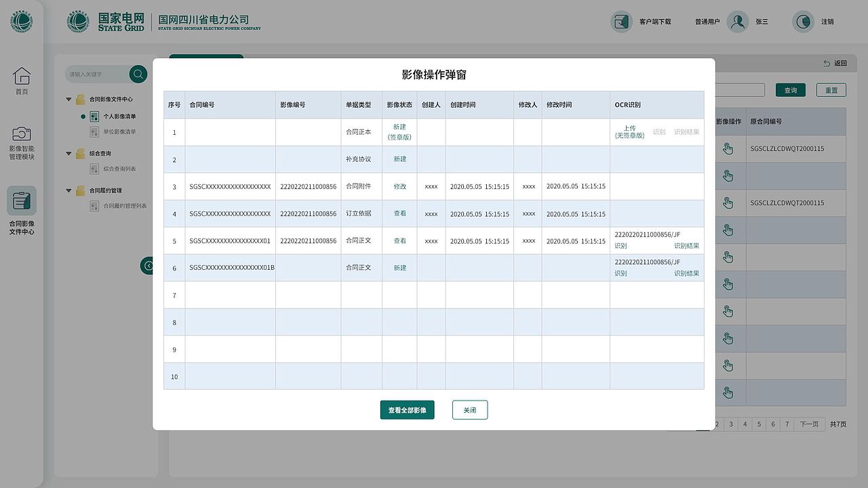This screenshot has width=868, height=488.
Task: Click 下一页 next page button
Action: (810, 424)
